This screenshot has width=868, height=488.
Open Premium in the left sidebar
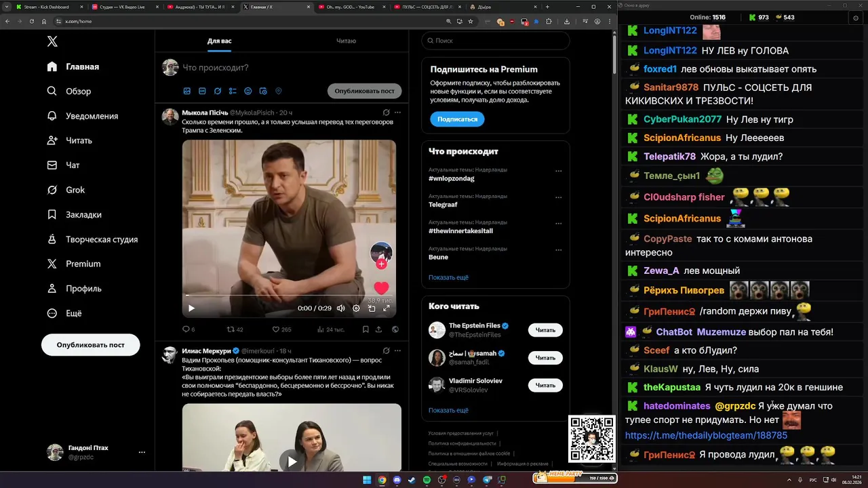(74, 264)
